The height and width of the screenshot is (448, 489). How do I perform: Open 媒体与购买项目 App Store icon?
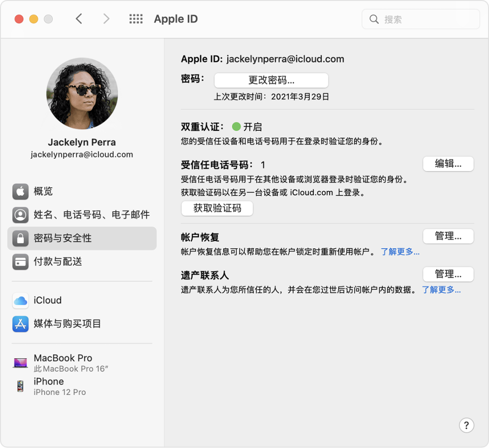(20, 324)
